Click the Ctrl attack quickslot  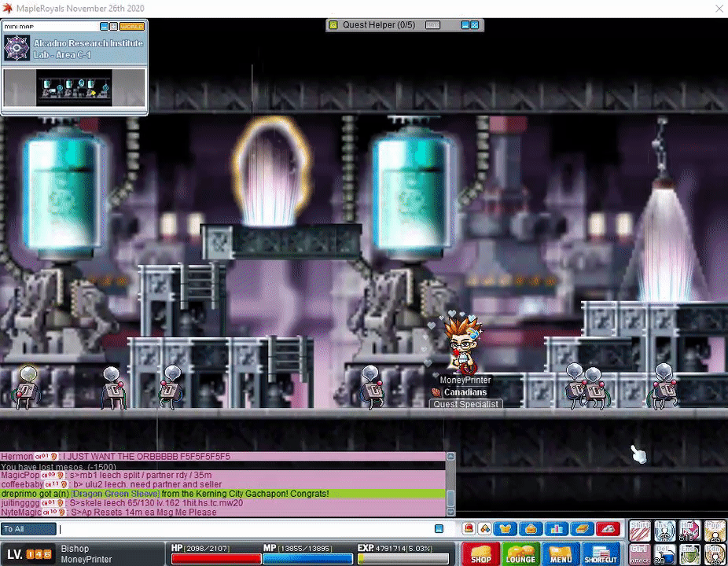click(x=640, y=554)
